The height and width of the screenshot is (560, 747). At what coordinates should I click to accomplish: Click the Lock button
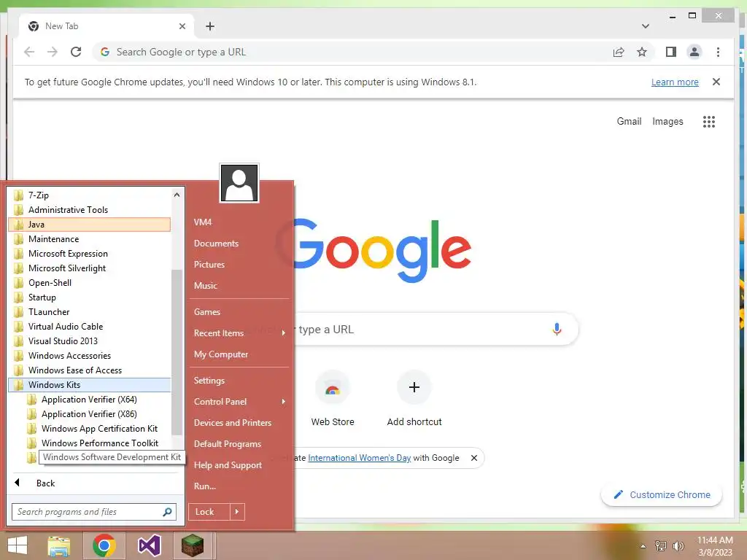point(209,512)
